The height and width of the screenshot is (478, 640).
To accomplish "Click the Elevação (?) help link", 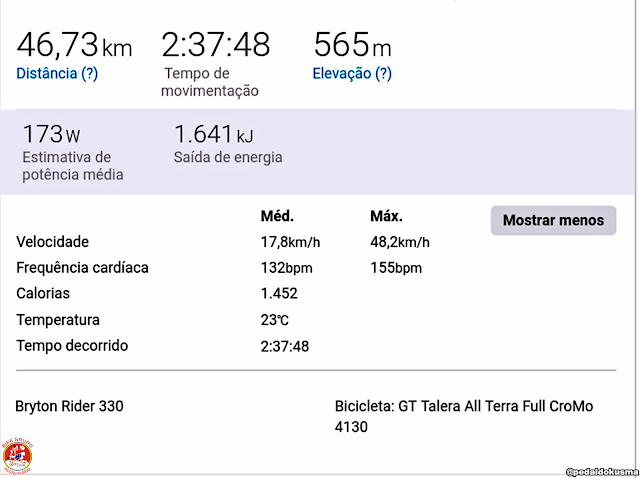I will pyautogui.click(x=351, y=73).
